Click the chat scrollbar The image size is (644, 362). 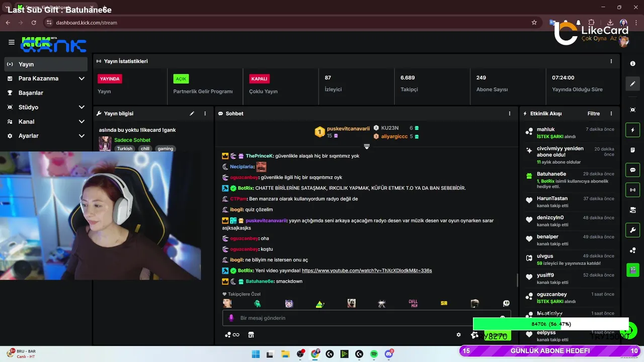[x=517, y=280]
